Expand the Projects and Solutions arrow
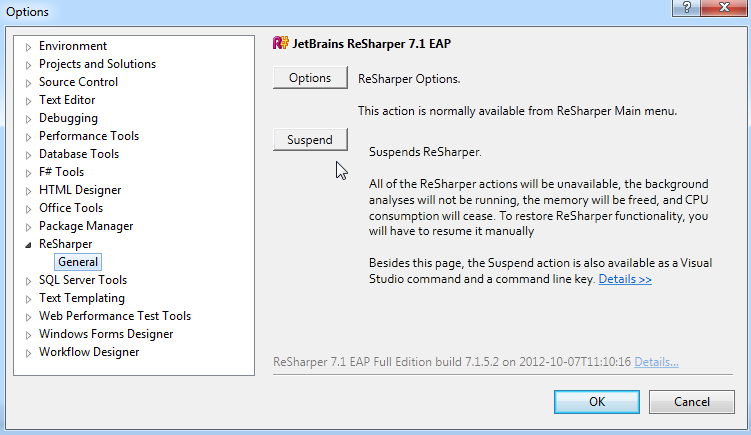 click(28, 65)
